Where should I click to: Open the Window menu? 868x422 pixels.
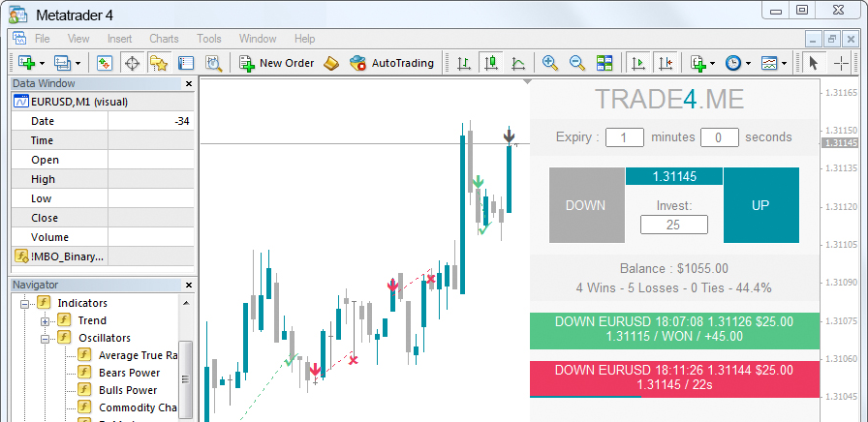click(x=258, y=39)
